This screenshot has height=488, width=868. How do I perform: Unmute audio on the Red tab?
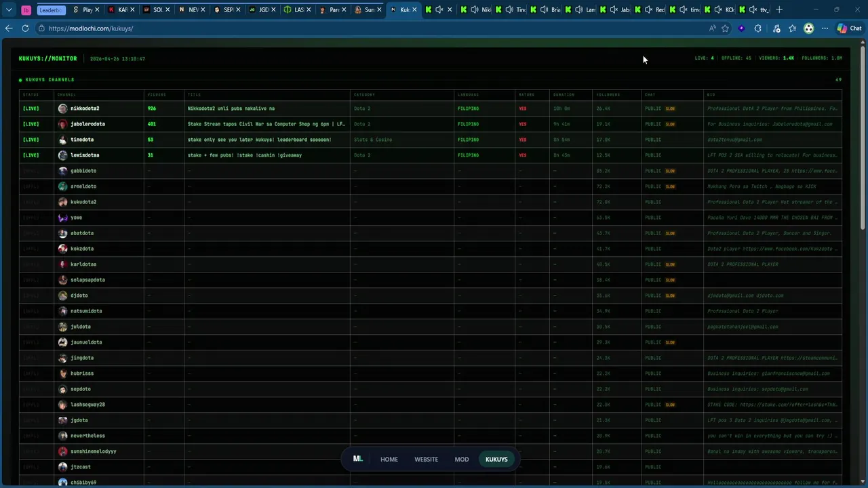pyautogui.click(x=649, y=9)
